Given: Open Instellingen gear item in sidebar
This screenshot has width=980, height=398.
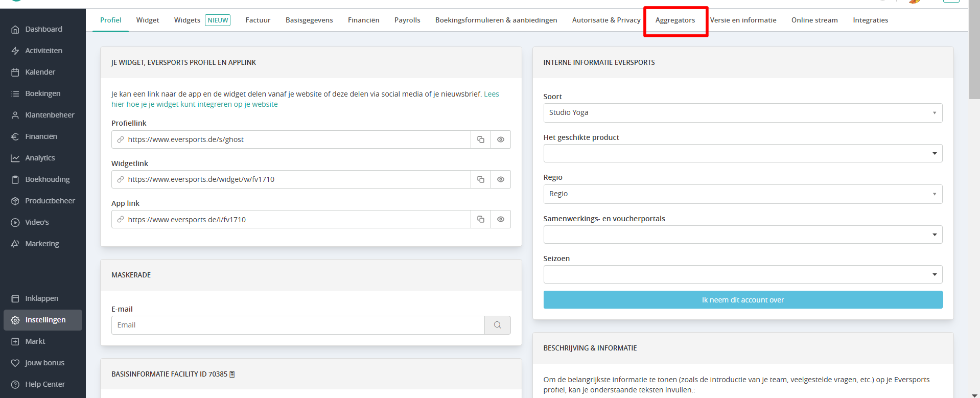Looking at the screenshot, I should point(43,320).
